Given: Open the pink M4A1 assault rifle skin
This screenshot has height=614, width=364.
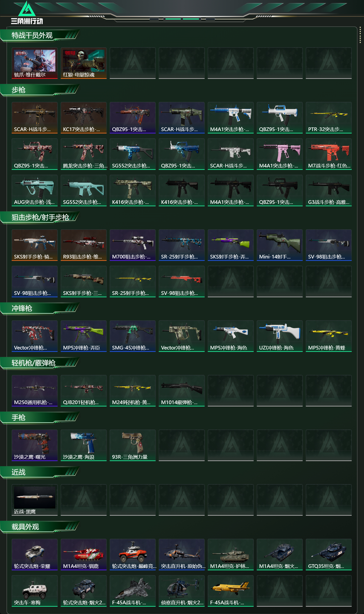Looking at the screenshot, I should pyautogui.click(x=280, y=154).
